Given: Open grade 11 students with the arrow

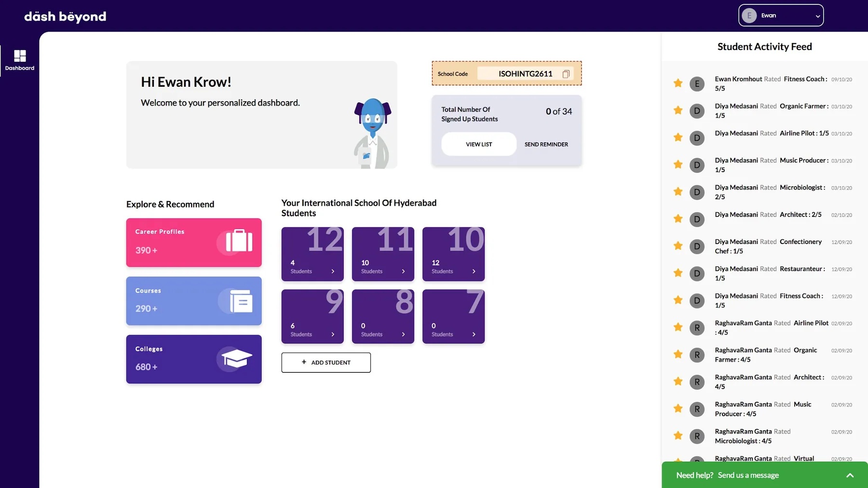Looking at the screenshot, I should tap(403, 271).
